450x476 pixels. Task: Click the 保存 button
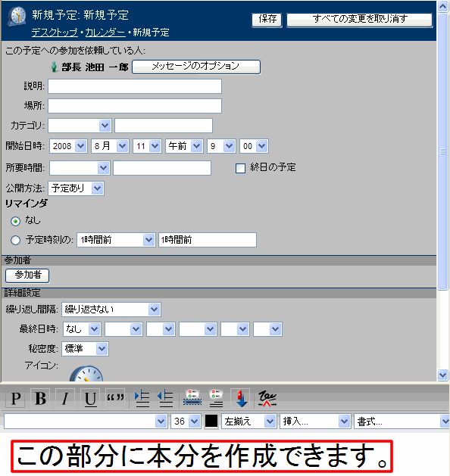point(267,20)
